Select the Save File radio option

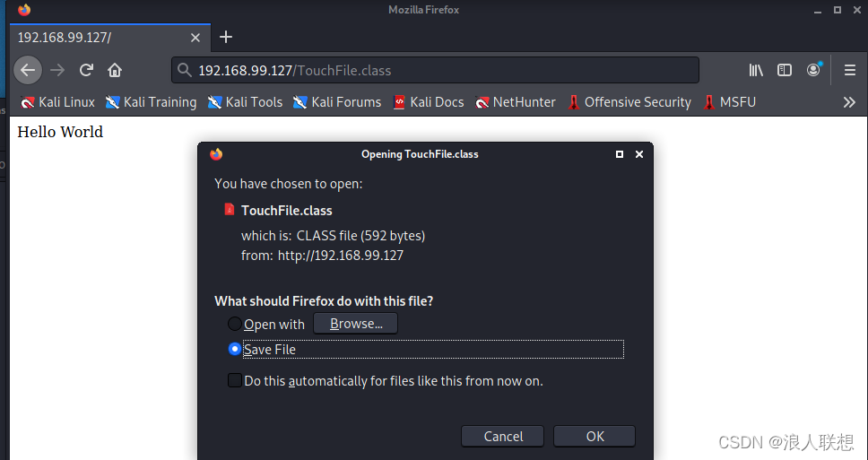(235, 349)
